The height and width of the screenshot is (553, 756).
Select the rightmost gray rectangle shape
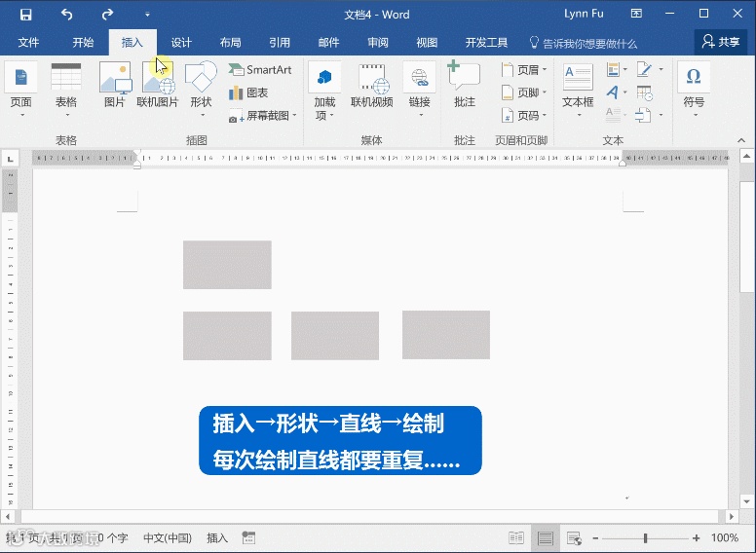[x=446, y=335]
